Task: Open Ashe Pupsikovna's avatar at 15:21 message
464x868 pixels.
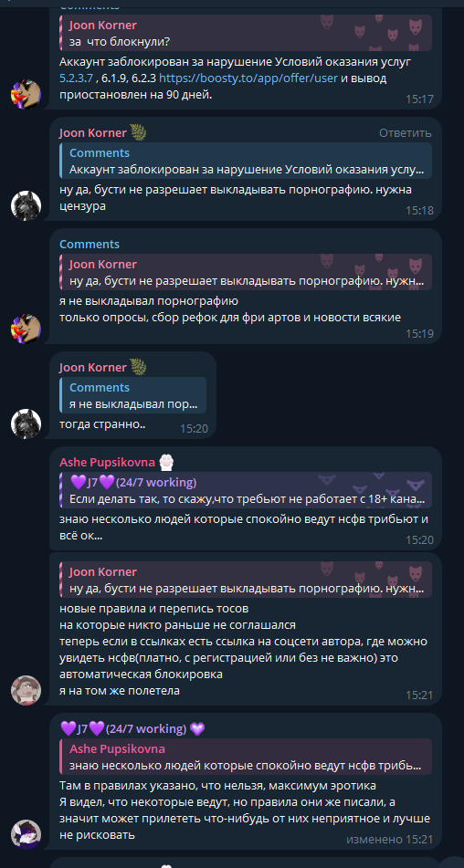Action: (26, 690)
